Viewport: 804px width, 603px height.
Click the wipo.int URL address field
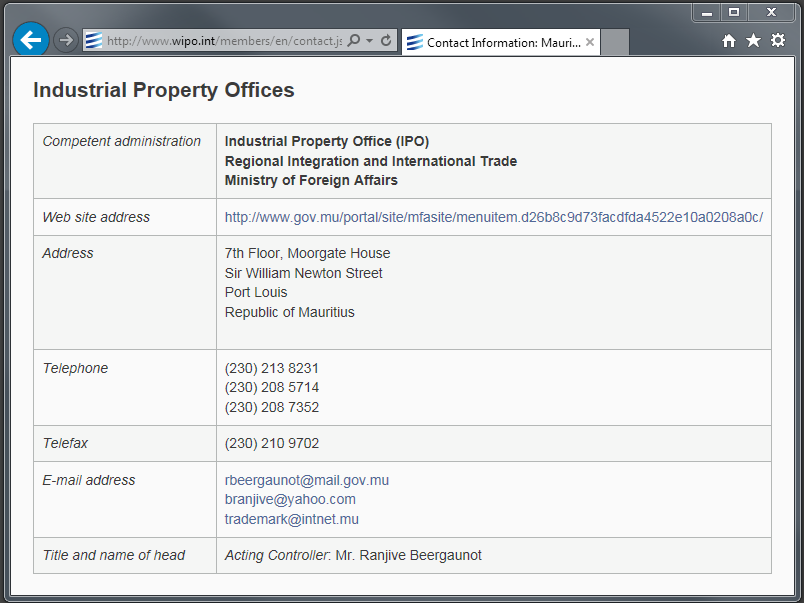click(224, 41)
